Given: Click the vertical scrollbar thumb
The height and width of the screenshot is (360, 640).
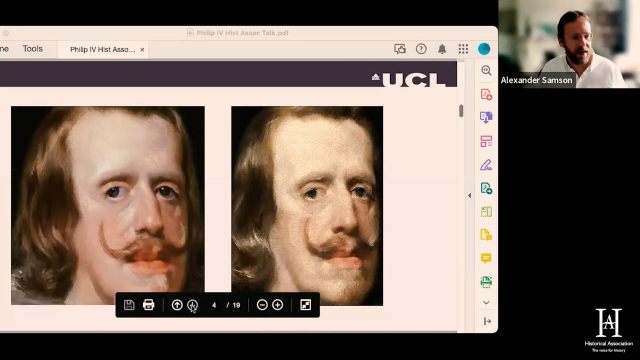Looking at the screenshot, I should [461, 111].
